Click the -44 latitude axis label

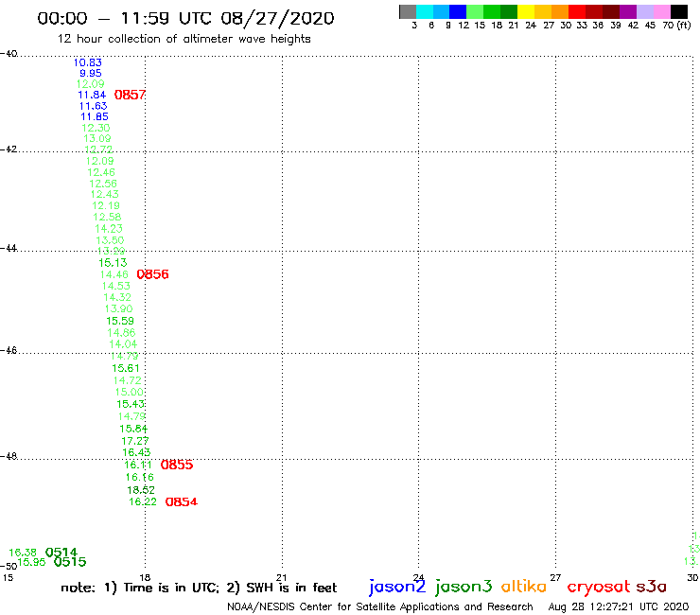9,248
